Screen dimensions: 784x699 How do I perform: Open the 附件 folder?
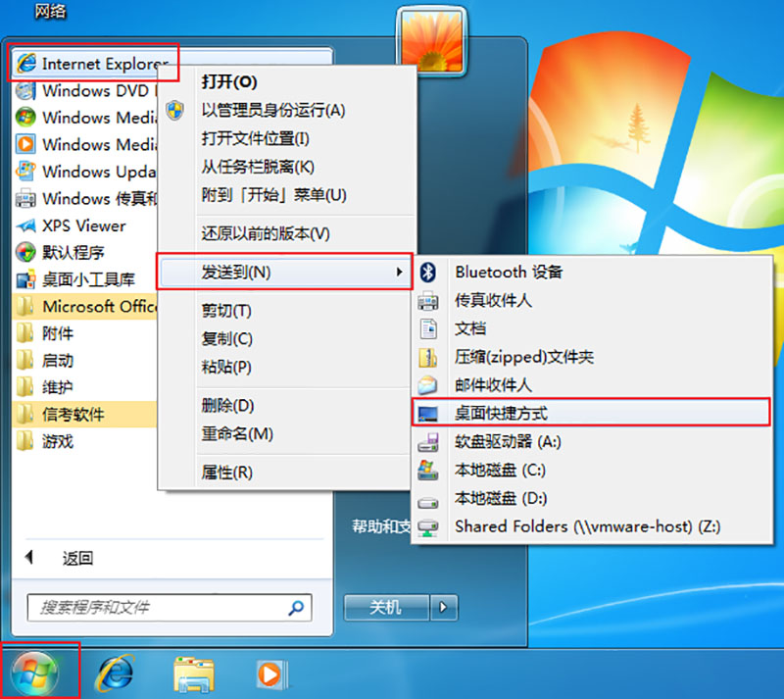[85, 333]
